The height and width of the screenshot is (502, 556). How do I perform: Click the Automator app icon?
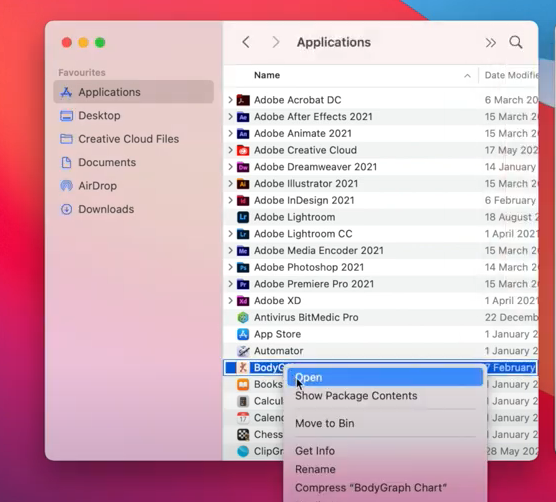(243, 351)
